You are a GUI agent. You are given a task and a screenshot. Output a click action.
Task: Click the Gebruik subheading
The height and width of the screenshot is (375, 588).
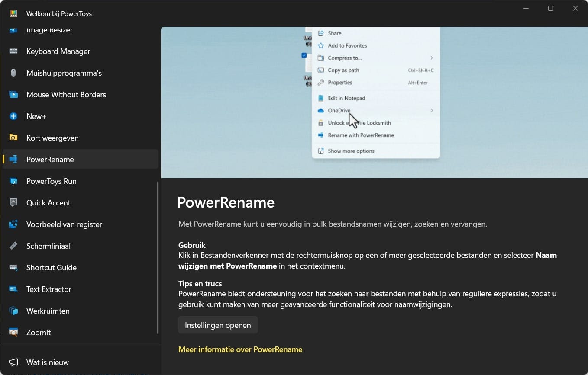click(192, 245)
